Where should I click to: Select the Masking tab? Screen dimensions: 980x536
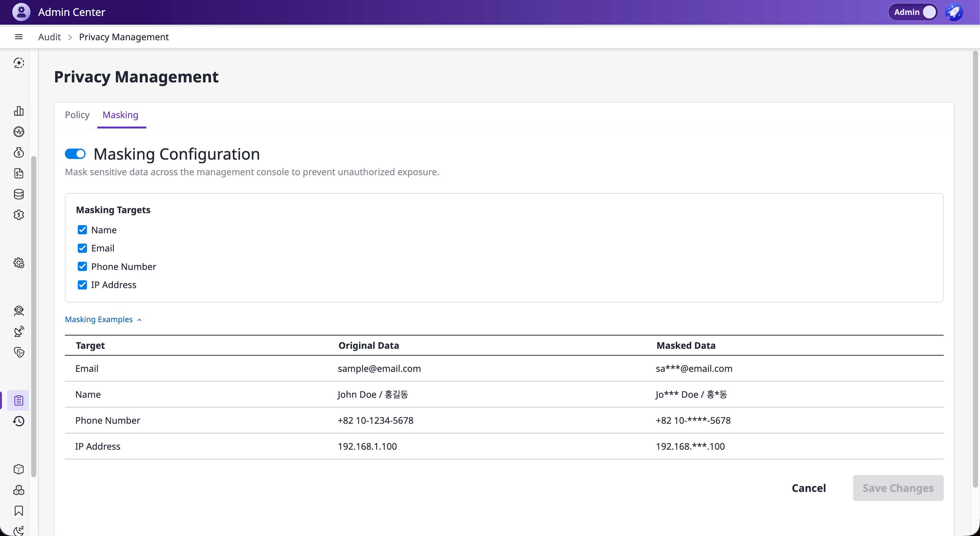pyautogui.click(x=120, y=115)
